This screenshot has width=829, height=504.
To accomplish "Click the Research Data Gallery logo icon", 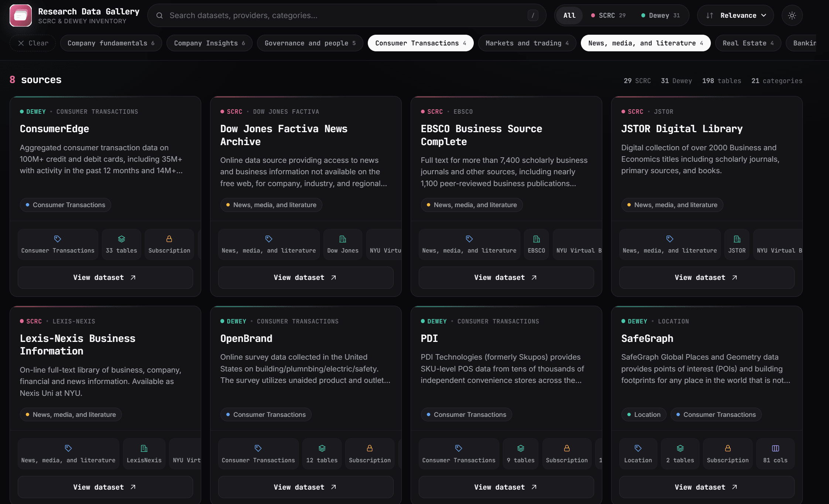I will tap(21, 16).
